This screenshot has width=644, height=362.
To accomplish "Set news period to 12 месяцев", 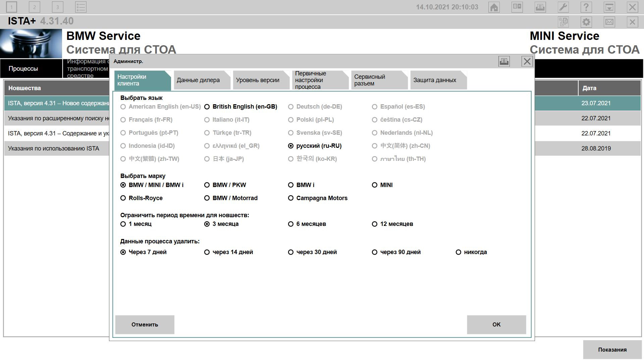I will (375, 224).
